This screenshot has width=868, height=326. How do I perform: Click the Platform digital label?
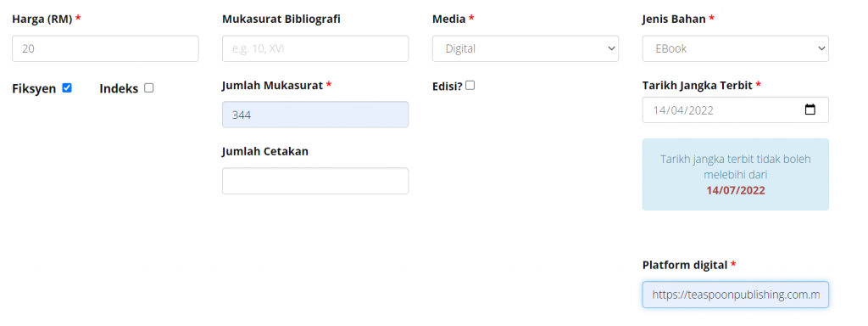tap(685, 265)
